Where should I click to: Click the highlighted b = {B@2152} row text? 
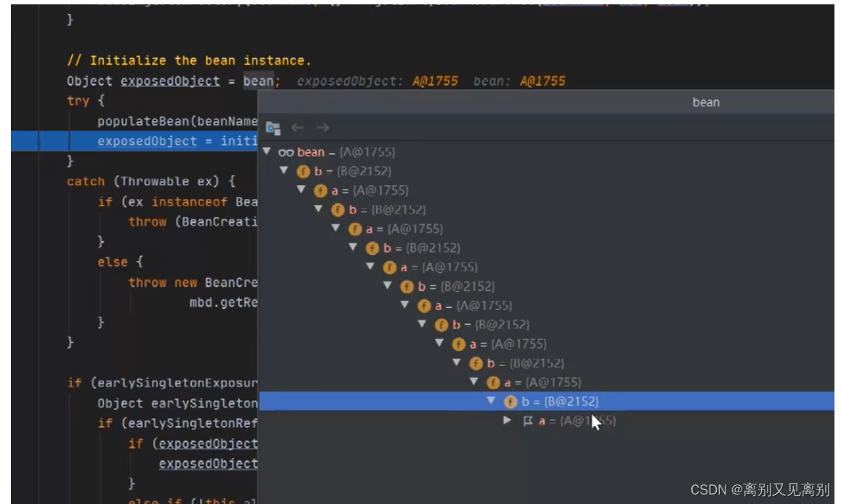coord(560,402)
